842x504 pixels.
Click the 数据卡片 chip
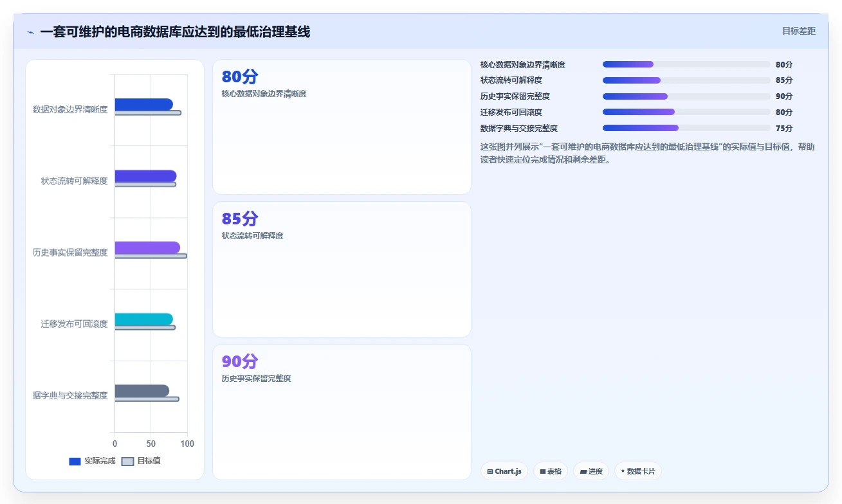click(x=638, y=471)
